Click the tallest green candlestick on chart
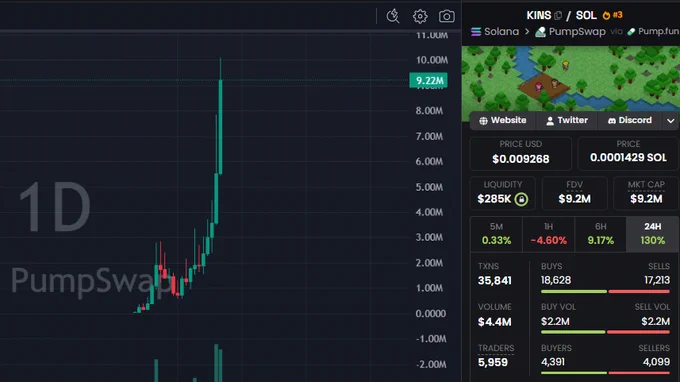The height and width of the screenshot is (382, 680). (x=221, y=127)
